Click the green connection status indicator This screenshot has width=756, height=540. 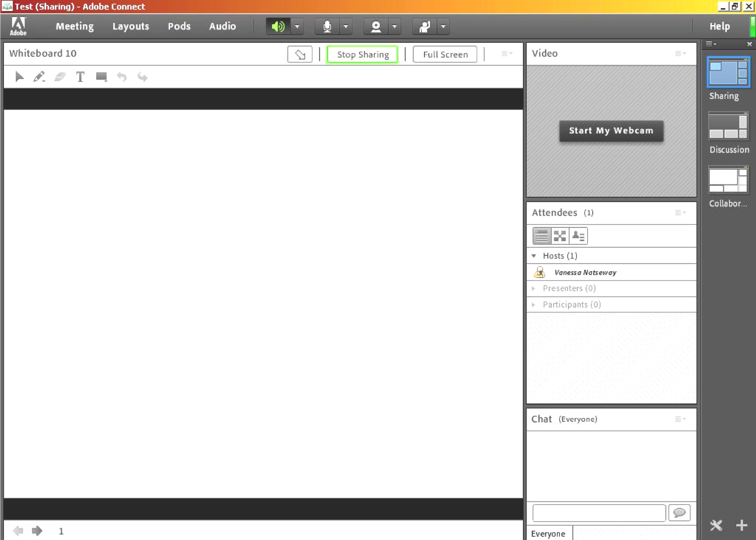[x=753, y=26]
